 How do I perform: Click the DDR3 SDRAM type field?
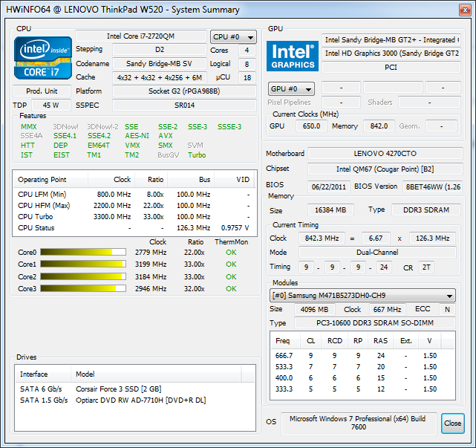426,210
